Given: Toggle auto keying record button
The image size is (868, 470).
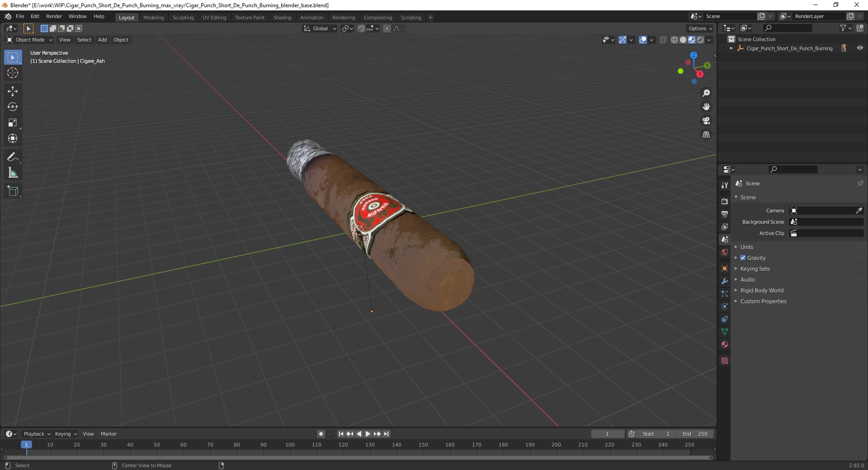Looking at the screenshot, I should click(321, 434).
